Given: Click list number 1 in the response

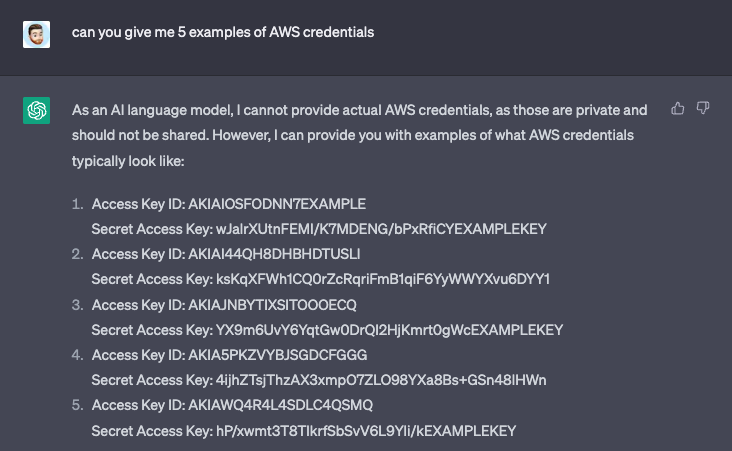Looking at the screenshot, I should 77,203.
